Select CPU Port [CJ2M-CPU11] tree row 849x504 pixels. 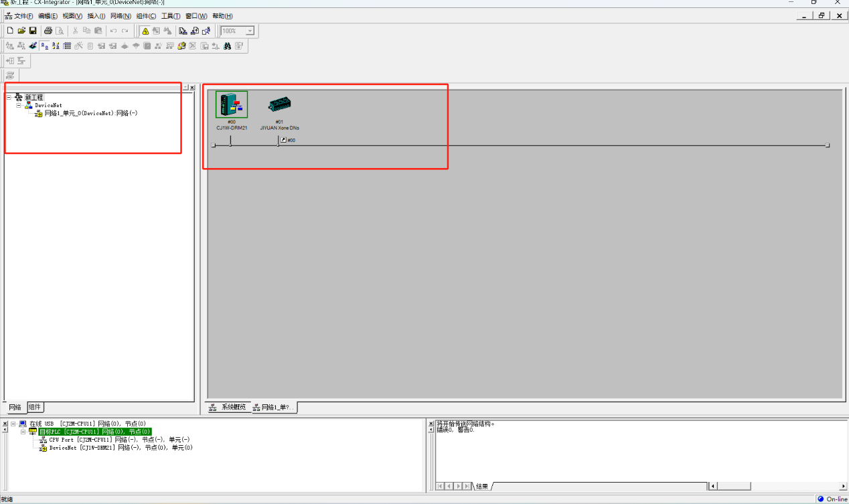119,440
